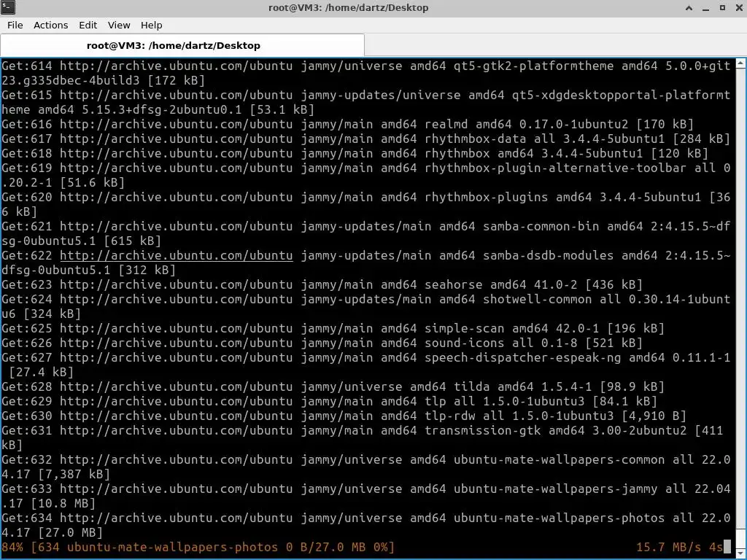Click the 'tilda' package name

tap(472, 386)
